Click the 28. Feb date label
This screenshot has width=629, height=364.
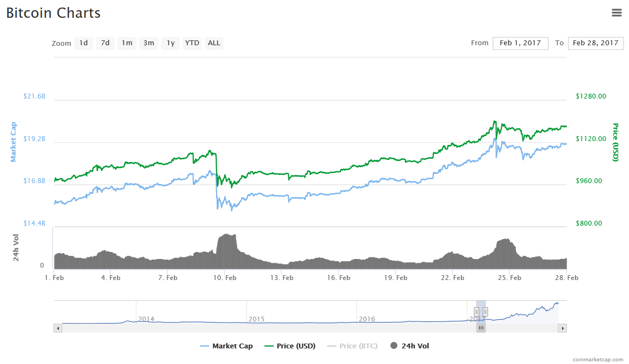(x=566, y=278)
